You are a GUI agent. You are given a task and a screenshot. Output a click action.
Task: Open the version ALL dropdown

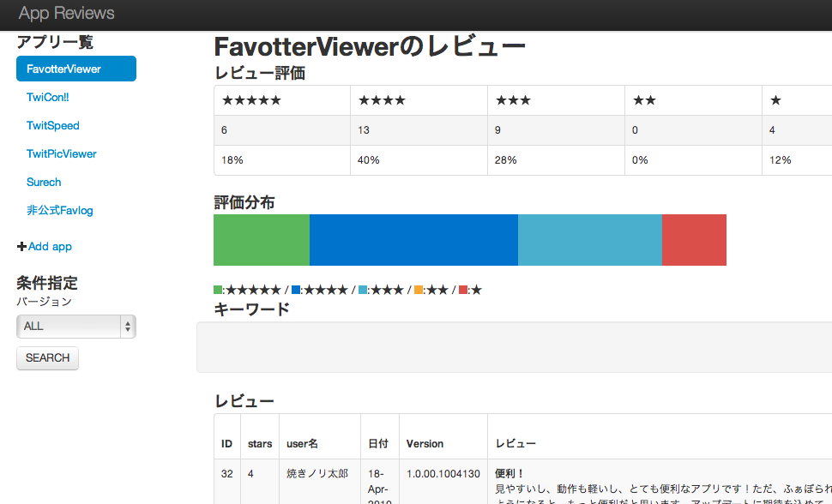75,327
